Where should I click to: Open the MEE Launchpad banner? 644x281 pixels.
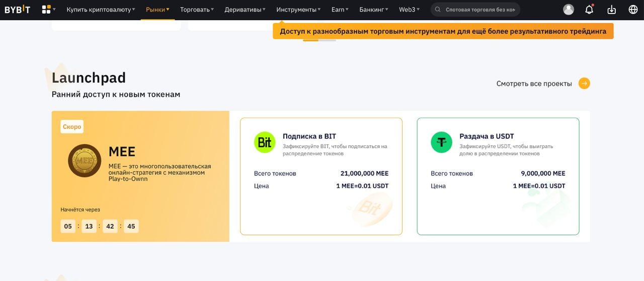[x=140, y=176]
